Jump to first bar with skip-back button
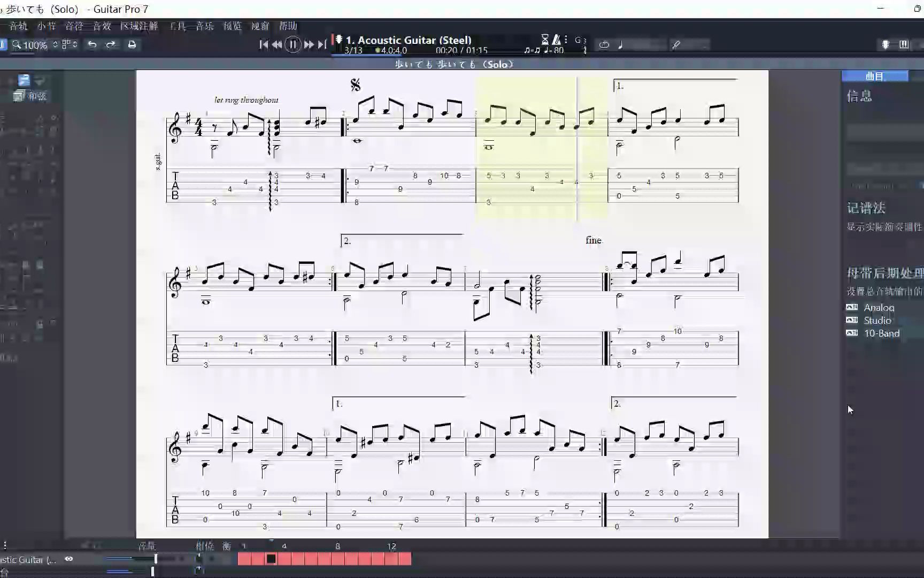This screenshot has width=924, height=578. point(264,45)
